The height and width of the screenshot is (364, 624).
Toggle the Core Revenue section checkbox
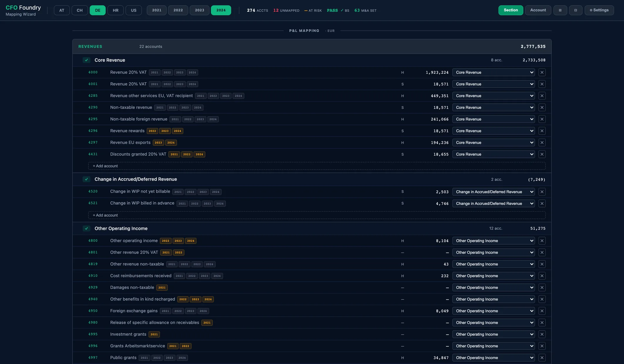pos(86,60)
